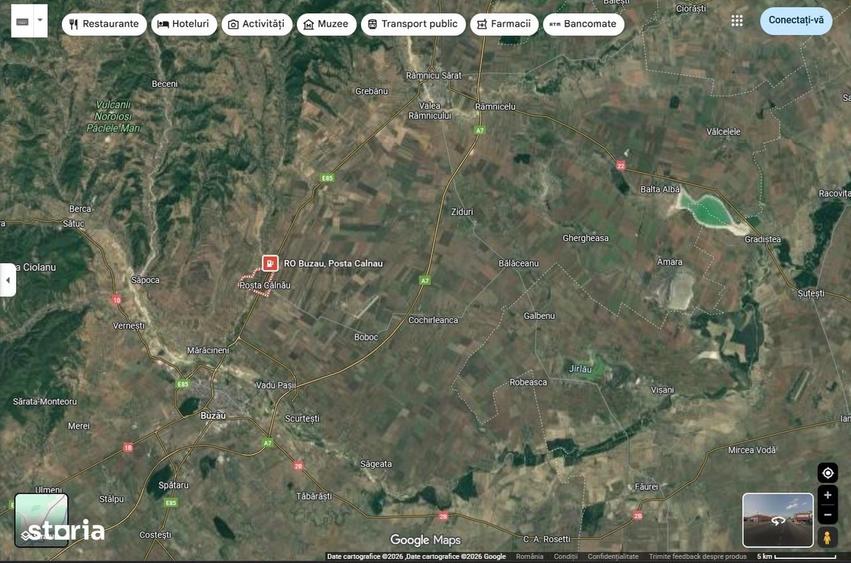This screenshot has width=851, height=563.
Task: Filter by Restaurante chip
Action: click(x=104, y=24)
